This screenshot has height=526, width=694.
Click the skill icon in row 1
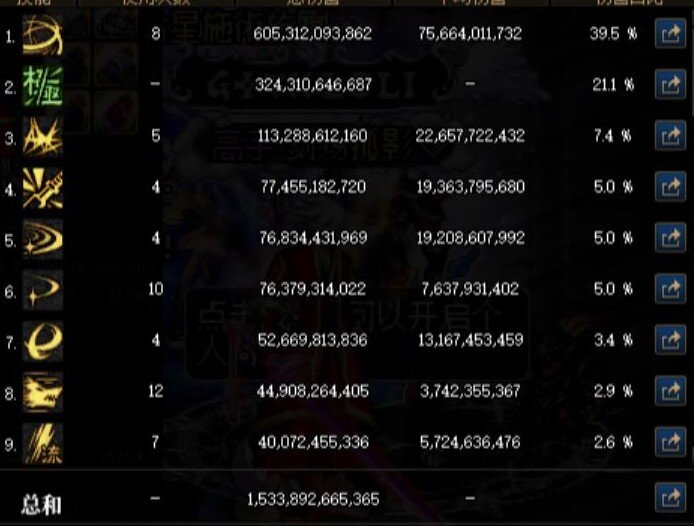(x=42, y=35)
